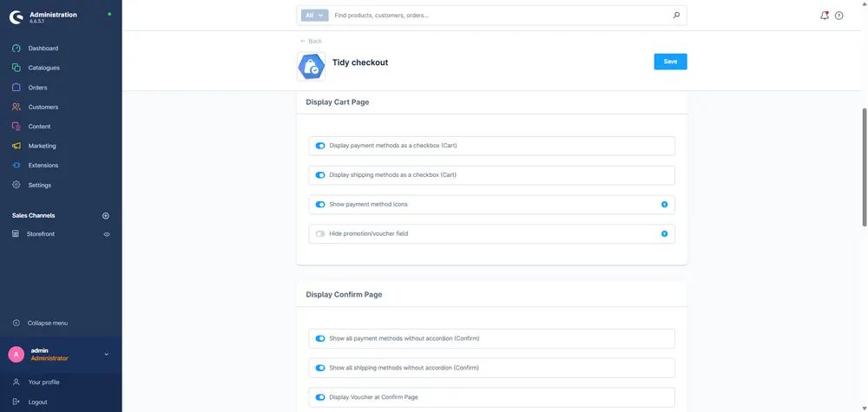Click the Settings gear icon
The image size is (868, 412).
click(x=16, y=185)
